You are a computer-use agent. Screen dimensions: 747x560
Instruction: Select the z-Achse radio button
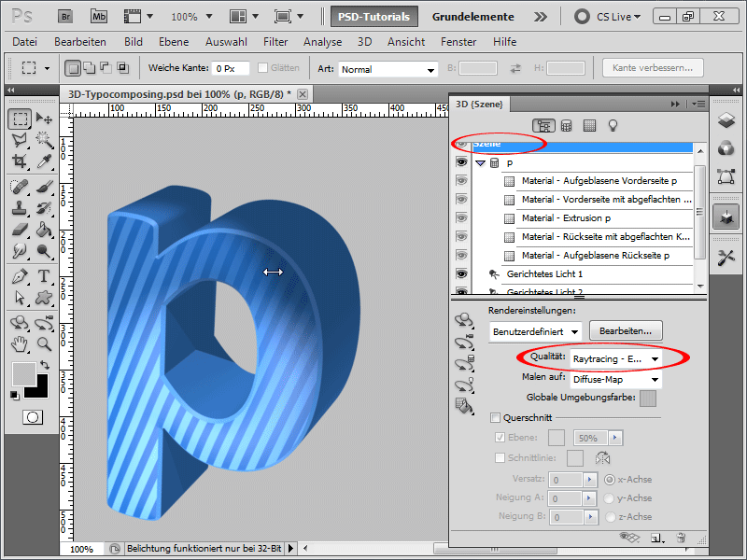pos(610,517)
